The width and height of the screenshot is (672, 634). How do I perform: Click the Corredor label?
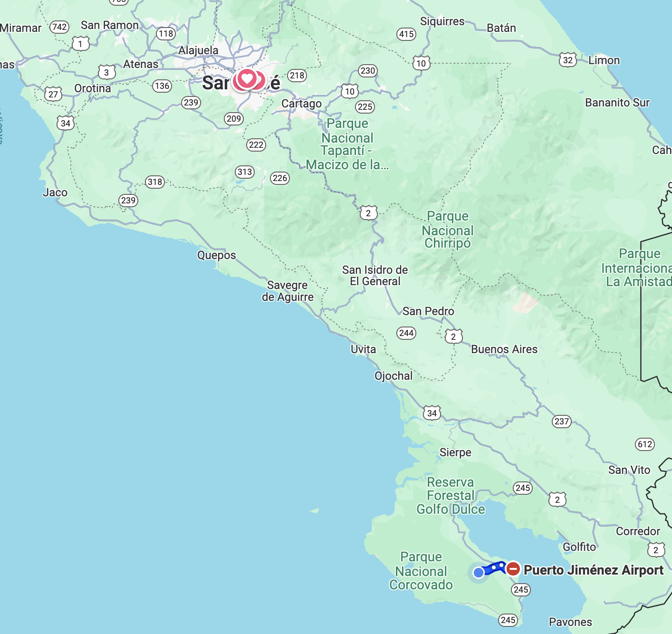(638, 531)
